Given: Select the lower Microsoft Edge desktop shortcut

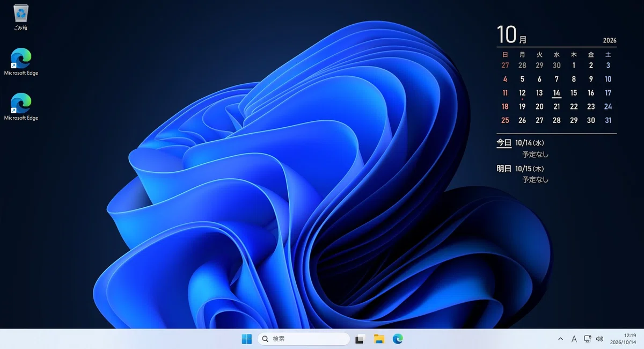Looking at the screenshot, I should click(21, 107).
